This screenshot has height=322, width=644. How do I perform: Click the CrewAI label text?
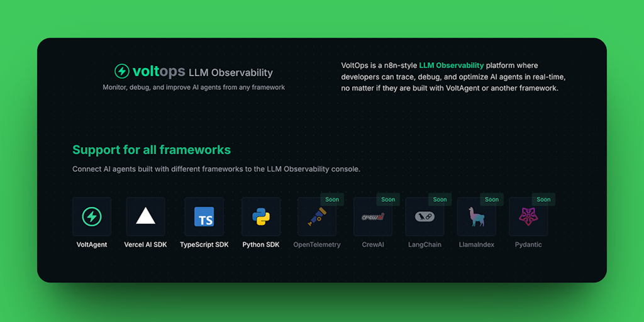(373, 245)
